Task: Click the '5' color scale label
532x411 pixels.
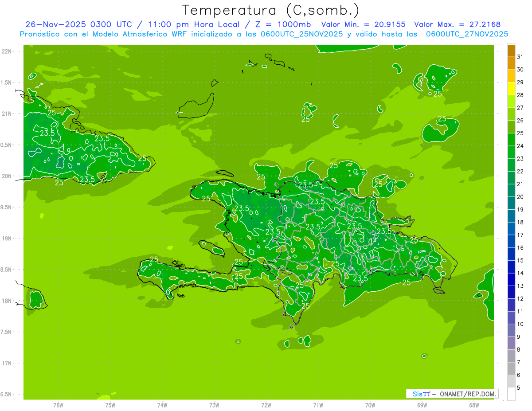Action: click(x=519, y=388)
